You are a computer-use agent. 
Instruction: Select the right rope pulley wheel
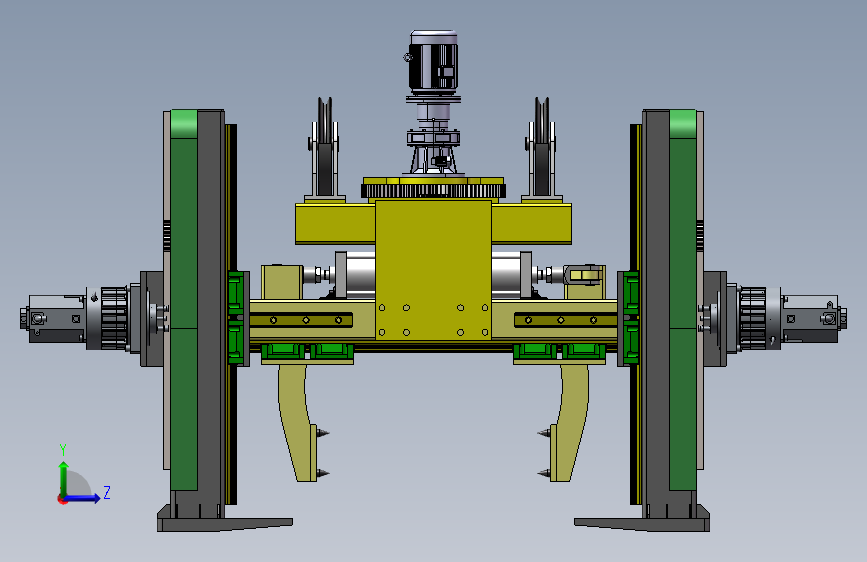pos(542,145)
